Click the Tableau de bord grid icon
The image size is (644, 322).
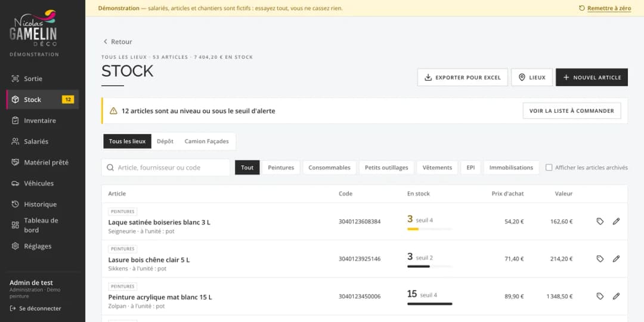click(x=15, y=225)
